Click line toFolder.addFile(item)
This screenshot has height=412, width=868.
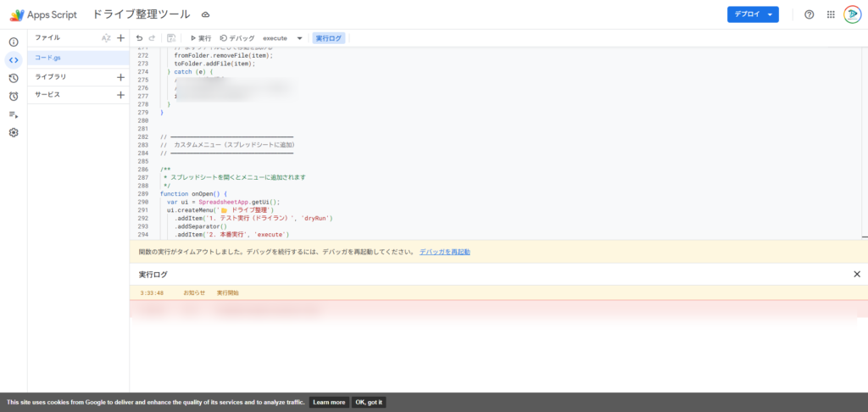tap(214, 64)
